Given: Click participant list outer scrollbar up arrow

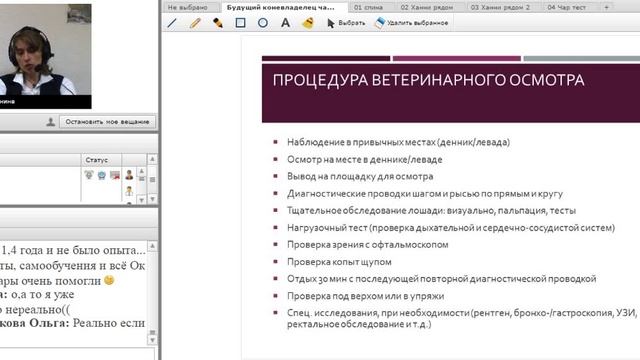Looking at the screenshot, I should pos(152,159).
